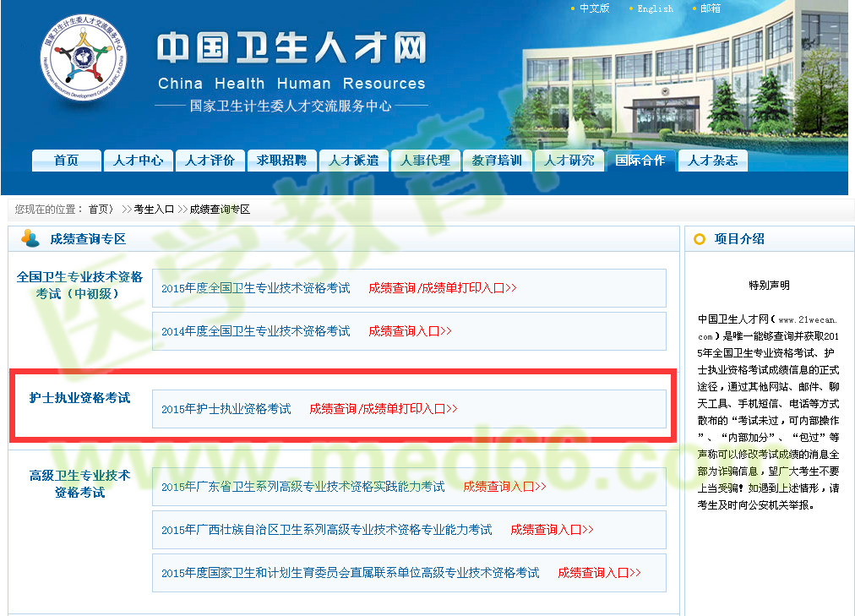Open the 人才杂志 navigation tab
855x616 pixels.
click(712, 160)
